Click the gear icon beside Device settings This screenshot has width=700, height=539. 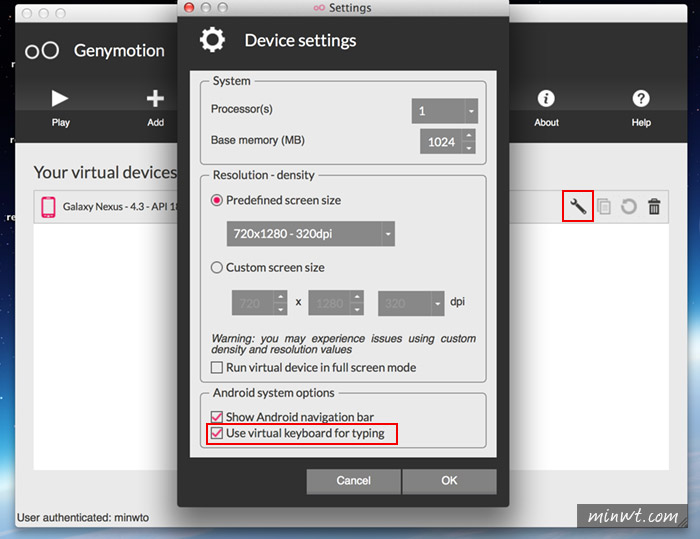(212, 40)
